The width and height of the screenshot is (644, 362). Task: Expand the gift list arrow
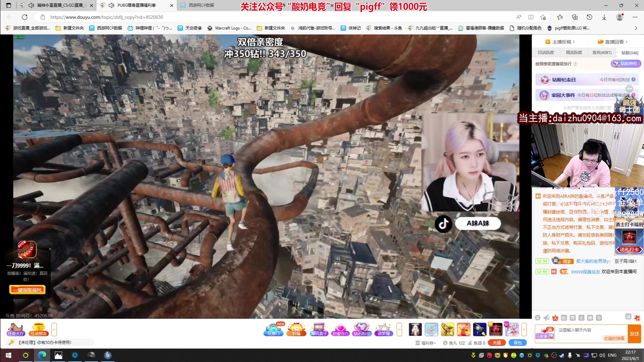[524, 329]
